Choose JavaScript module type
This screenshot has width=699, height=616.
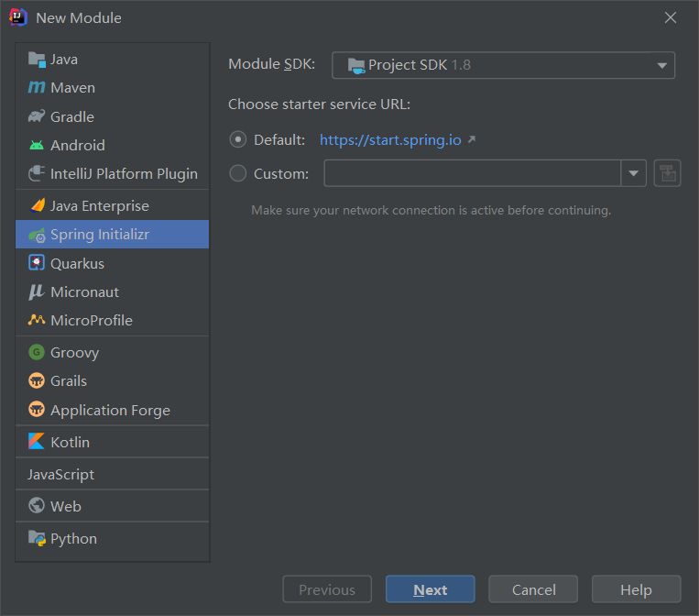click(113, 474)
